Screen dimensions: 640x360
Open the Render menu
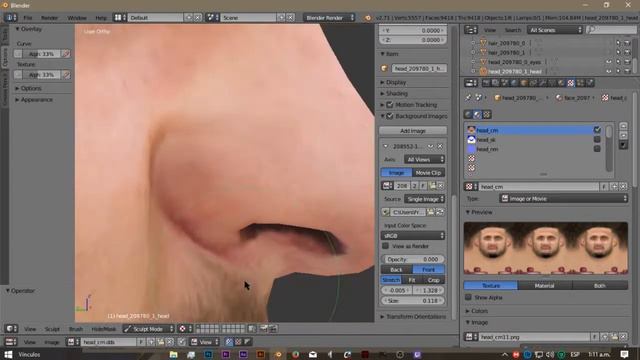coord(49,18)
